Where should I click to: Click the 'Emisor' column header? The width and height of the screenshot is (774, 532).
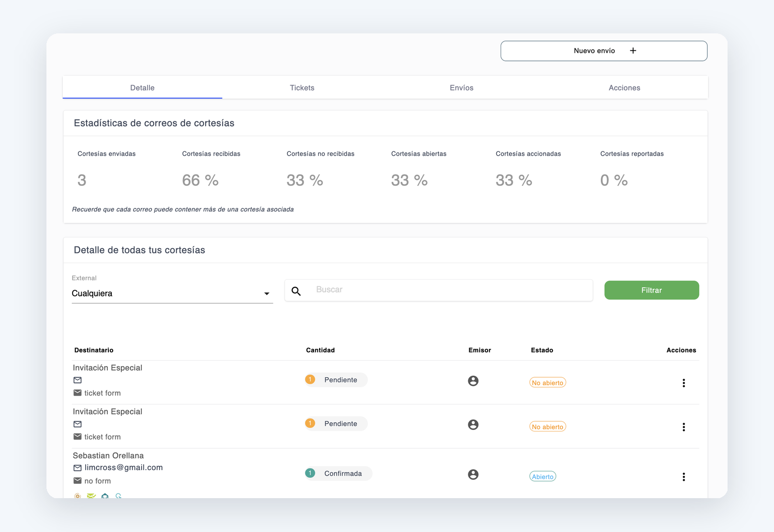[x=479, y=350]
